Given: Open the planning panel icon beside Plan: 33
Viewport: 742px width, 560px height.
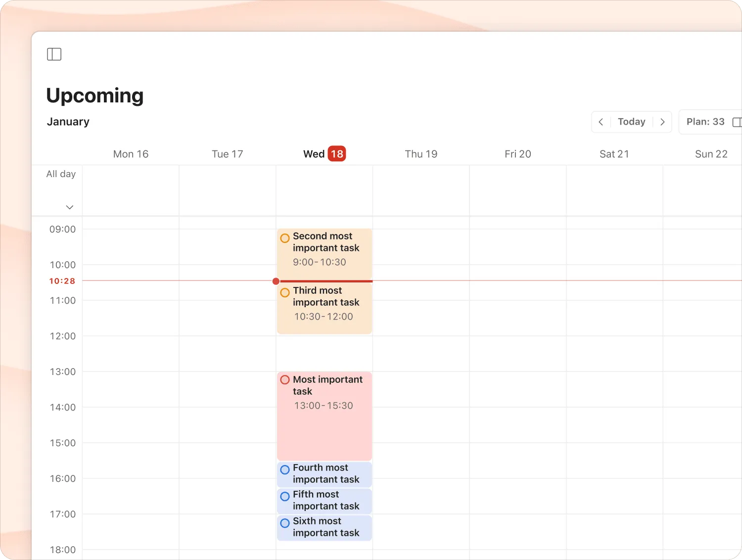Looking at the screenshot, I should (737, 122).
